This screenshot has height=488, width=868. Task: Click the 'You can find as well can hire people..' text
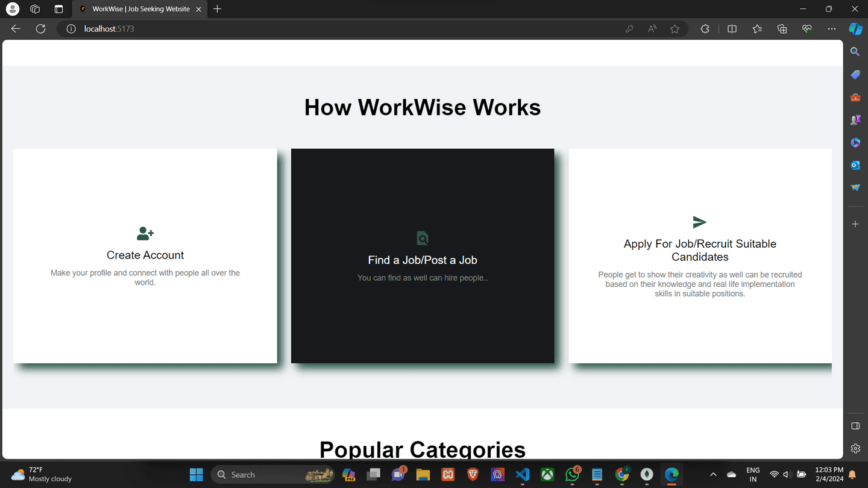(x=423, y=278)
